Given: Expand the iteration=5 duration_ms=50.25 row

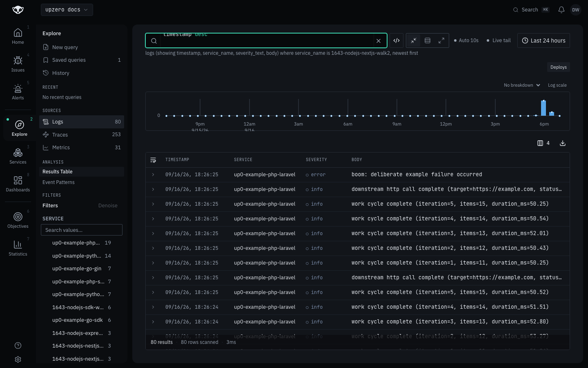Looking at the screenshot, I should click(153, 204).
